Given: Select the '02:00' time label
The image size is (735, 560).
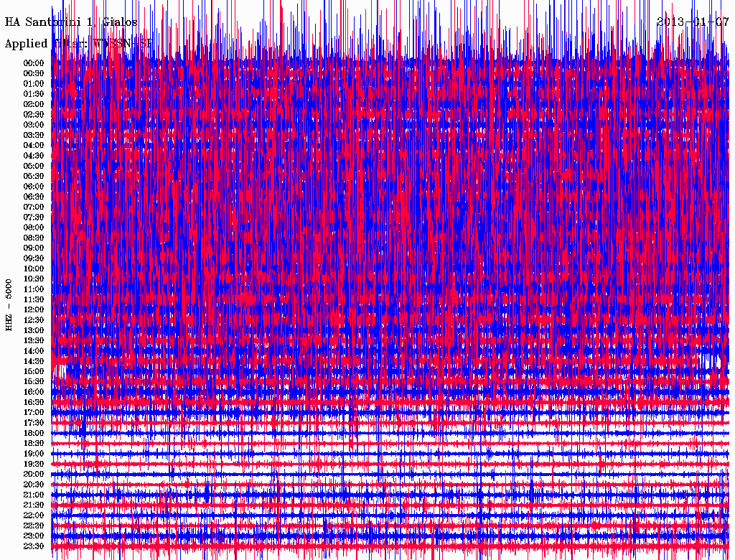Looking at the screenshot, I should pyautogui.click(x=34, y=105).
